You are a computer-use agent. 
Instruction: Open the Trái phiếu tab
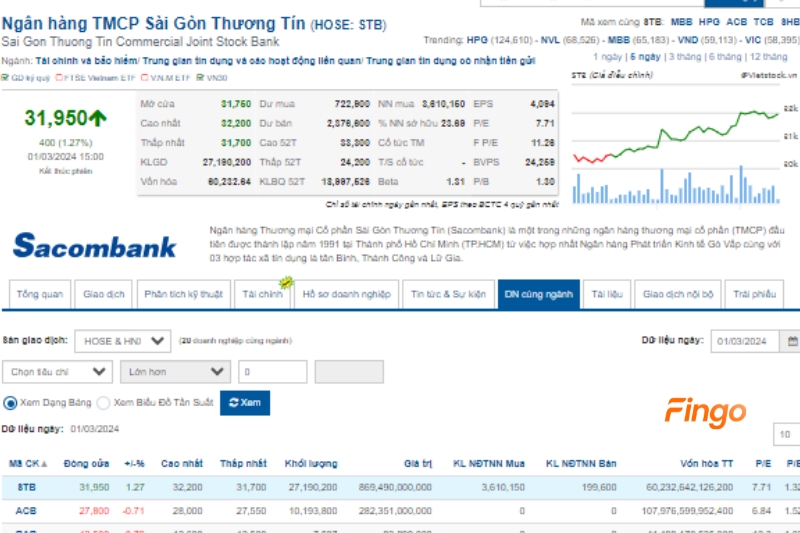click(x=754, y=294)
